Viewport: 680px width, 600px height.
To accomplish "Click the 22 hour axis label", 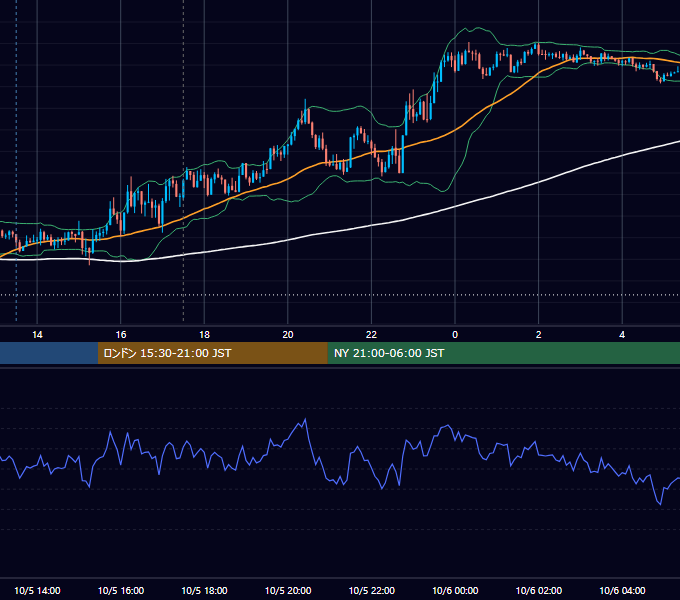I will [x=371, y=335].
